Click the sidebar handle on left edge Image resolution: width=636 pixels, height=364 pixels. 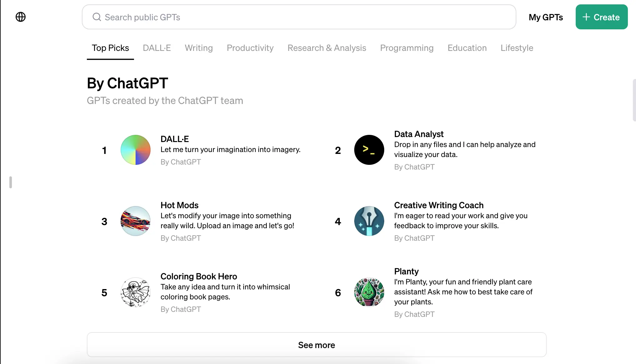[x=11, y=182]
